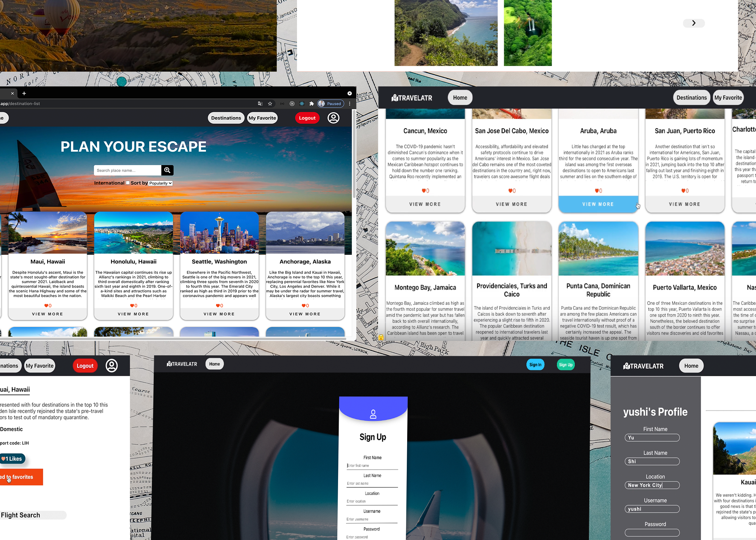
Task: Click the Travelatr logo in destinations grid window
Action: pos(412,98)
